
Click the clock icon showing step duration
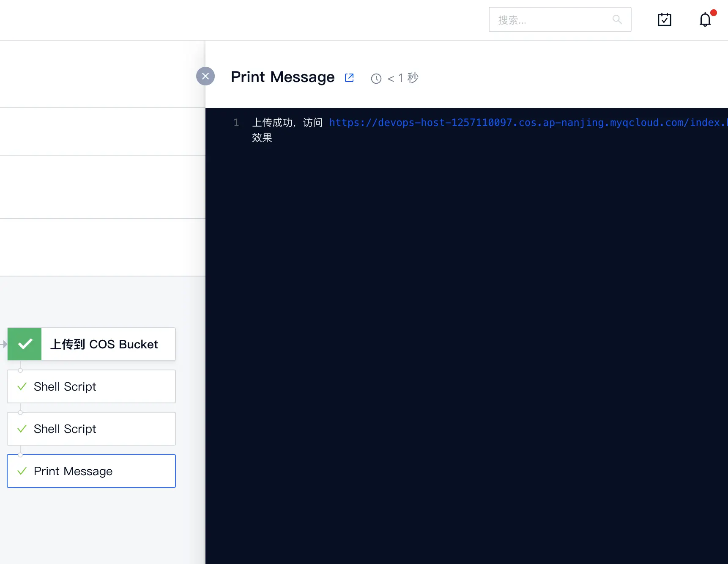[x=376, y=79]
